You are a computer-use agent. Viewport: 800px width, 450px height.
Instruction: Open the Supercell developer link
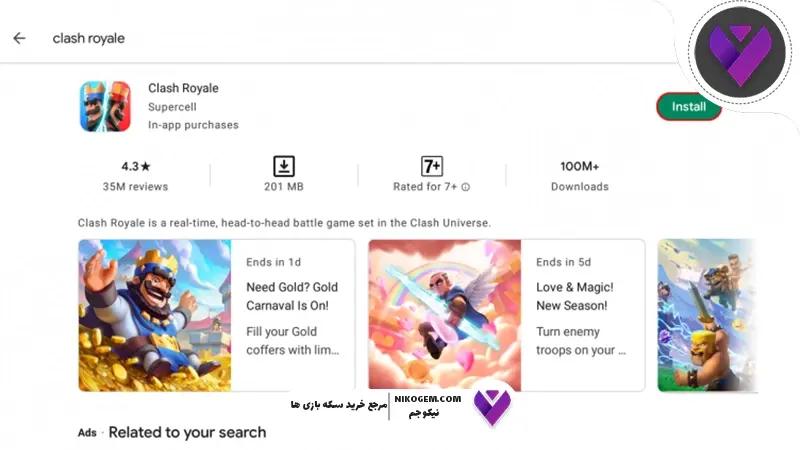tap(172, 107)
